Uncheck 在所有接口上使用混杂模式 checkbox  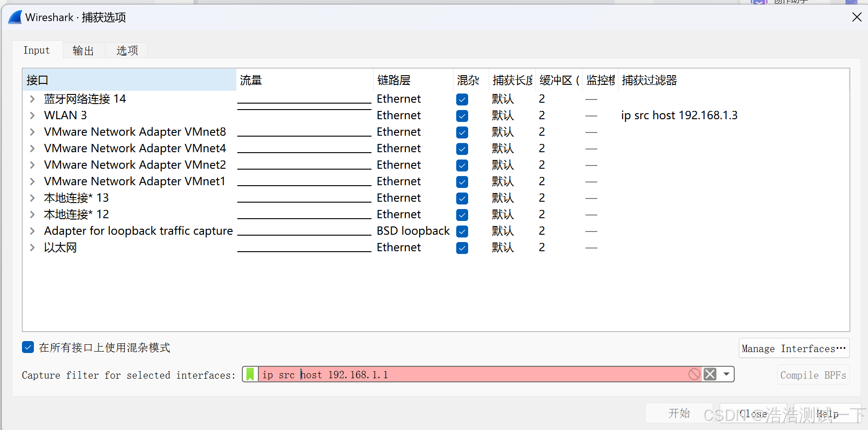pyautogui.click(x=28, y=347)
